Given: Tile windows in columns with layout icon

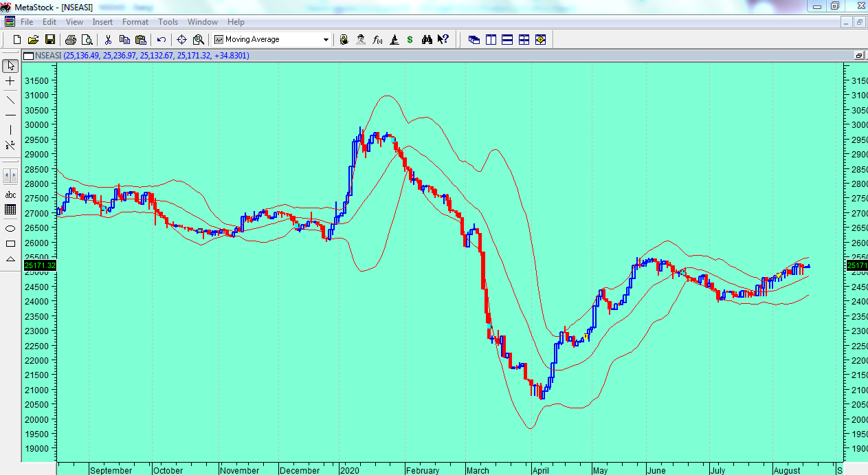Looking at the screenshot, I should tap(491, 40).
